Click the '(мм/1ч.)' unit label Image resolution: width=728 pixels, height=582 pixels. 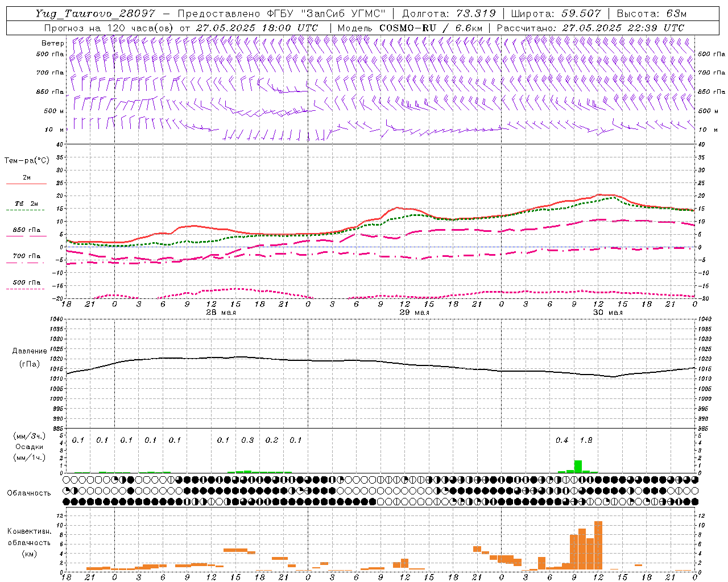[x=29, y=458]
